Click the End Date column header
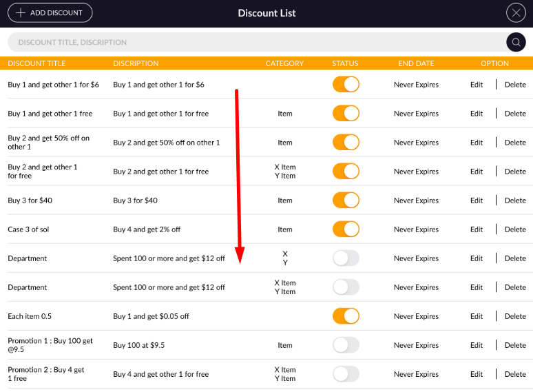This screenshot has width=533, height=392. 416,63
